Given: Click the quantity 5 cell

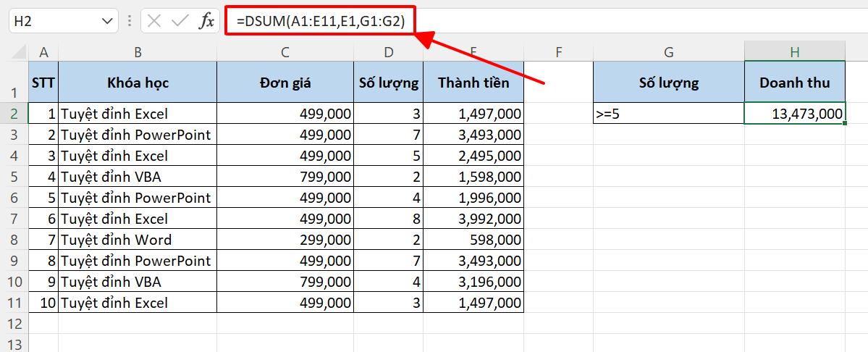Looking at the screenshot, I should click(389, 156).
